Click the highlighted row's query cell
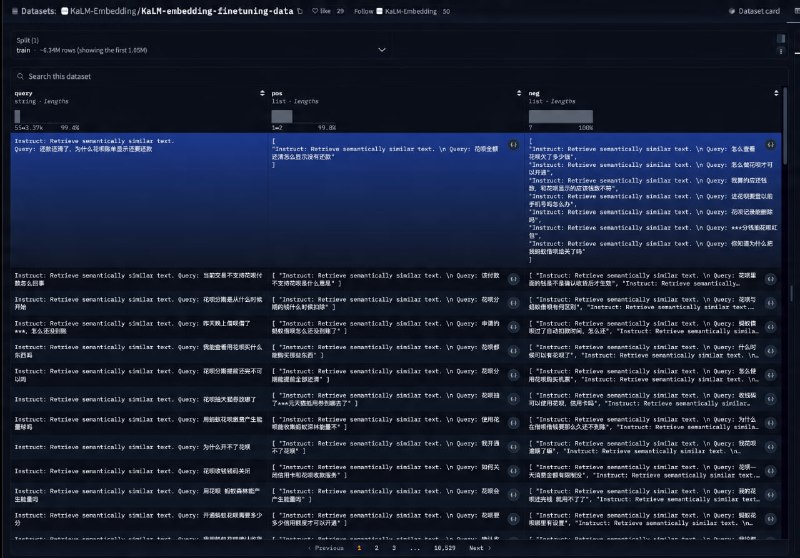Screen dimensions: 800x558 coord(139,199)
